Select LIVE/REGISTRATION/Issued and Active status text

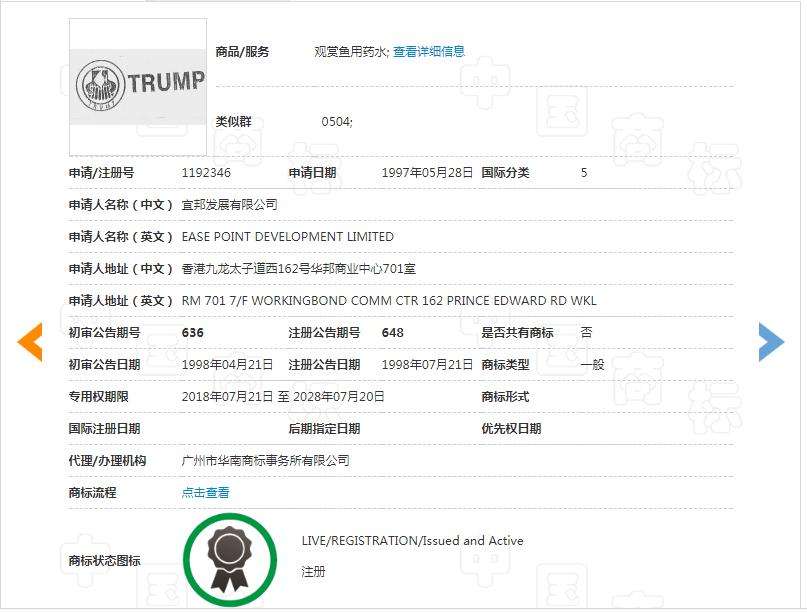point(410,540)
